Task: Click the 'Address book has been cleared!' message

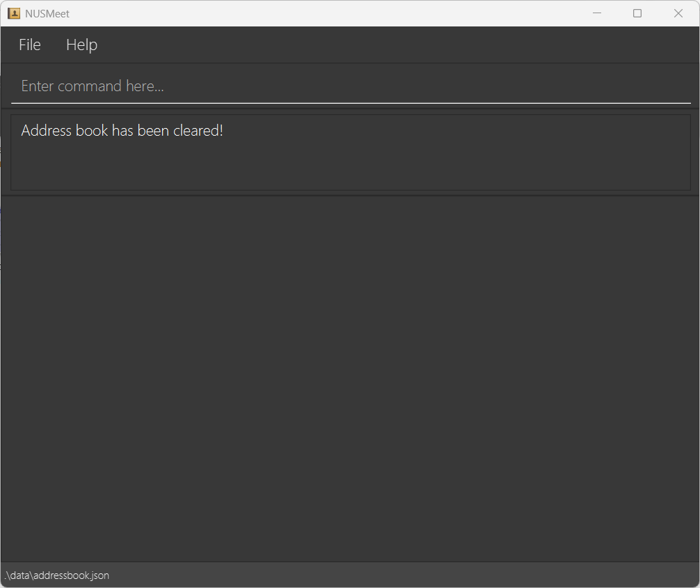Action: tap(122, 131)
